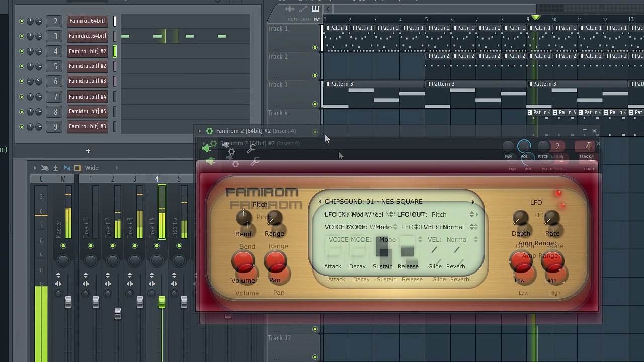Mute playlist Track 1 with its LED

pyautogui.click(x=315, y=48)
